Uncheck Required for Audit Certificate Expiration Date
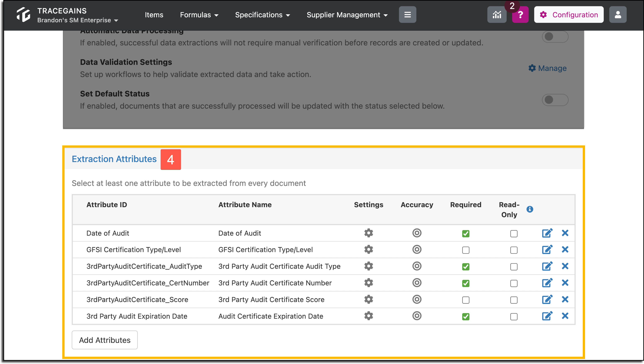Viewport: 644px width, 364px height. [x=466, y=316]
